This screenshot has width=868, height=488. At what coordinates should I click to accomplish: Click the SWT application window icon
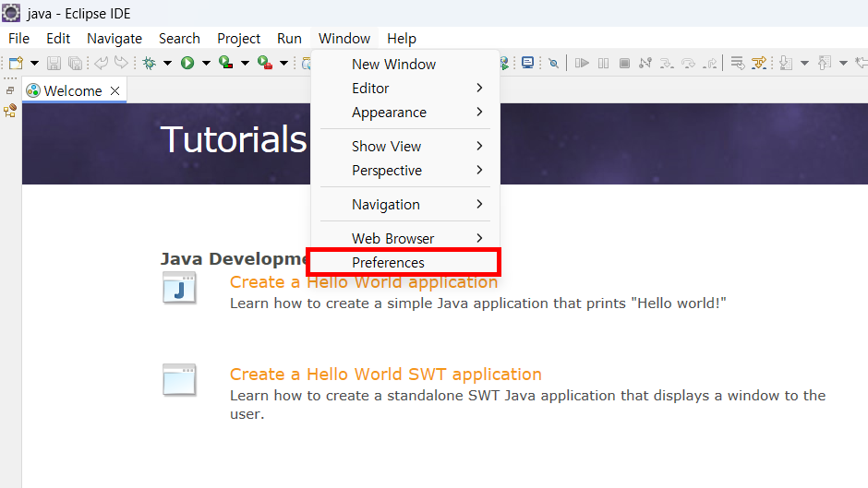pyautogui.click(x=179, y=379)
